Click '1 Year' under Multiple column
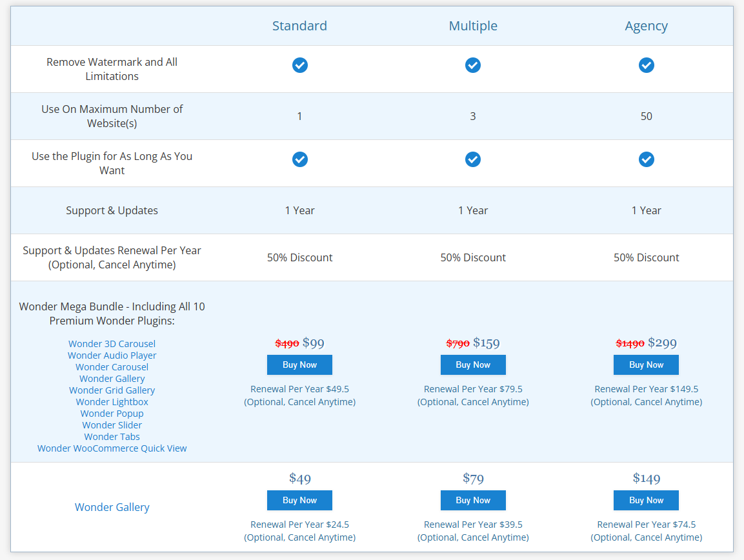 click(473, 211)
